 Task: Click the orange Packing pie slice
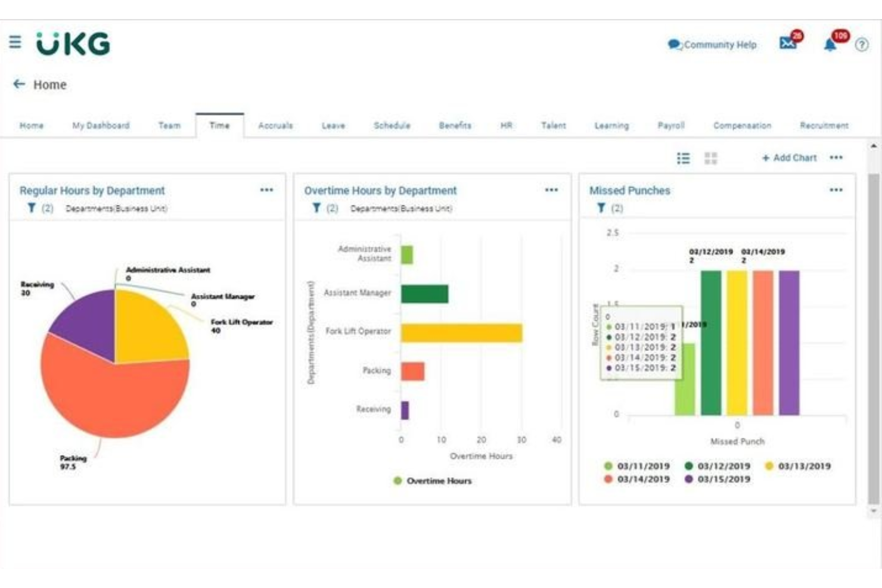[x=107, y=399]
